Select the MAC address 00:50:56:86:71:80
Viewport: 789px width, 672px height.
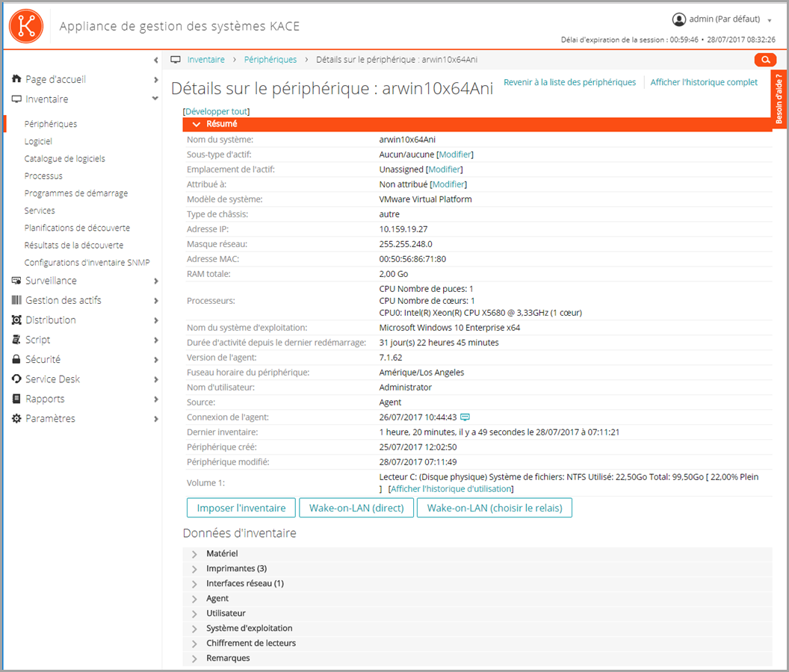[412, 259]
